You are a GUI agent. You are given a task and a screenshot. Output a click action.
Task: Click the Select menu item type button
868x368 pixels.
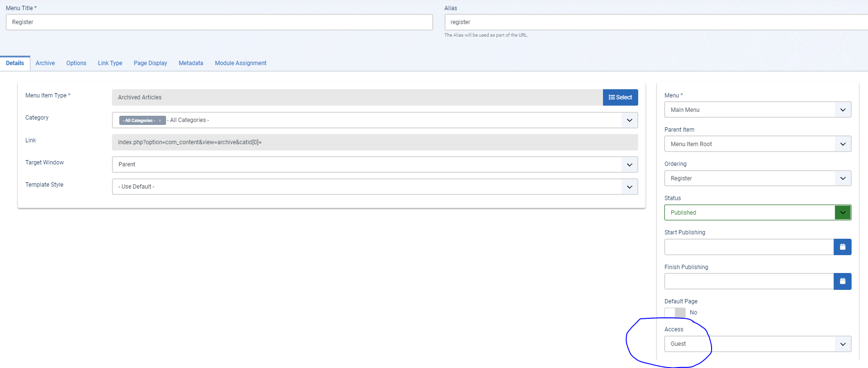click(620, 97)
